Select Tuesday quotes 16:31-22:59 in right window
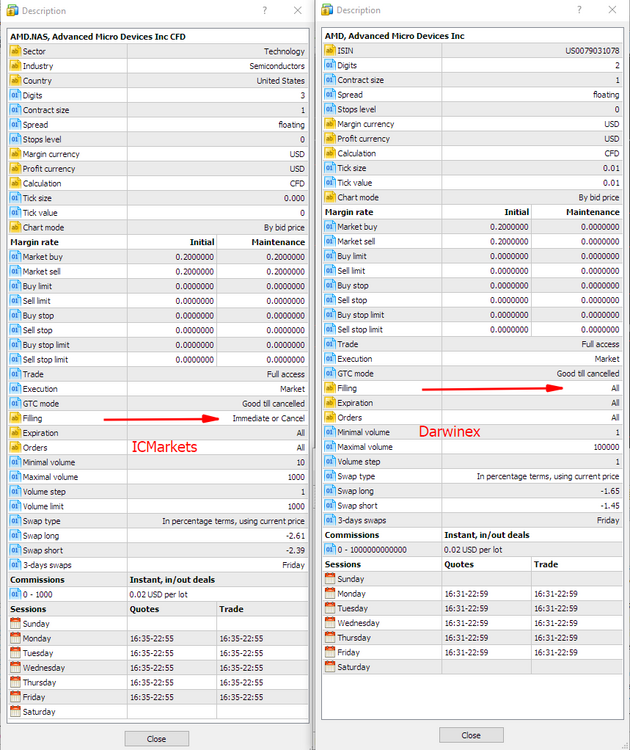The width and height of the screenshot is (630, 750). tap(466, 608)
